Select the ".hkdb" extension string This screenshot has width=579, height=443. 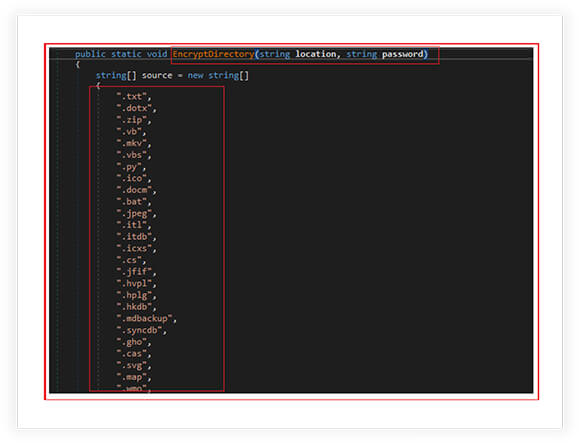pyautogui.click(x=135, y=307)
